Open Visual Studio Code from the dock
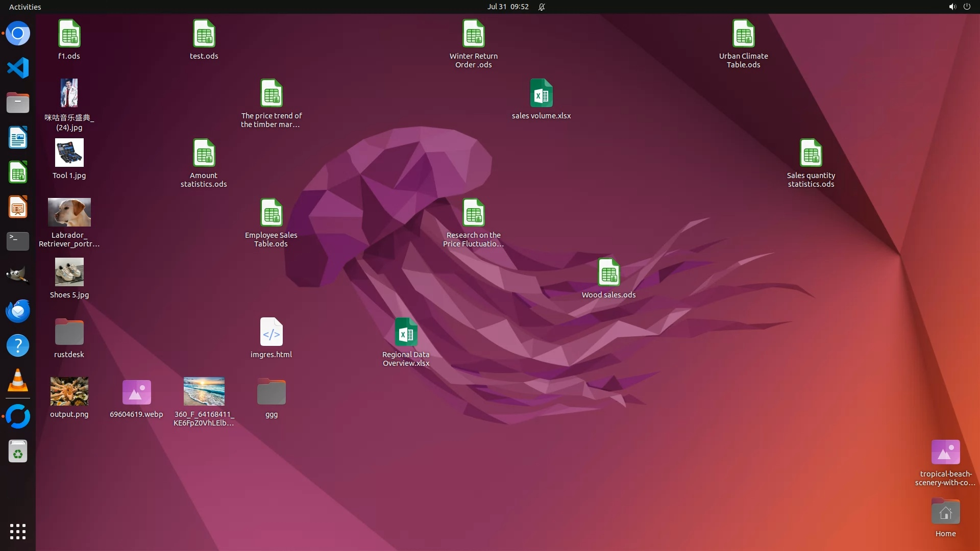The image size is (980, 551). point(18,68)
